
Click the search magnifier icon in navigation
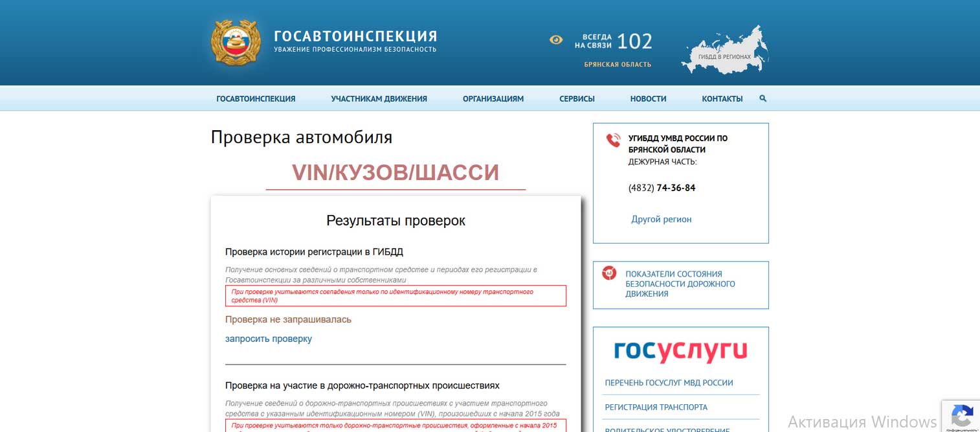[763, 98]
